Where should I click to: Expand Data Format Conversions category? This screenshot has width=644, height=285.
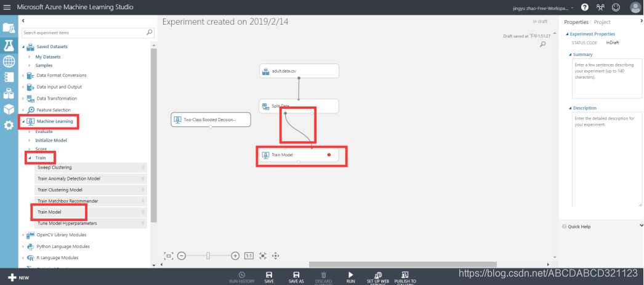click(x=23, y=76)
